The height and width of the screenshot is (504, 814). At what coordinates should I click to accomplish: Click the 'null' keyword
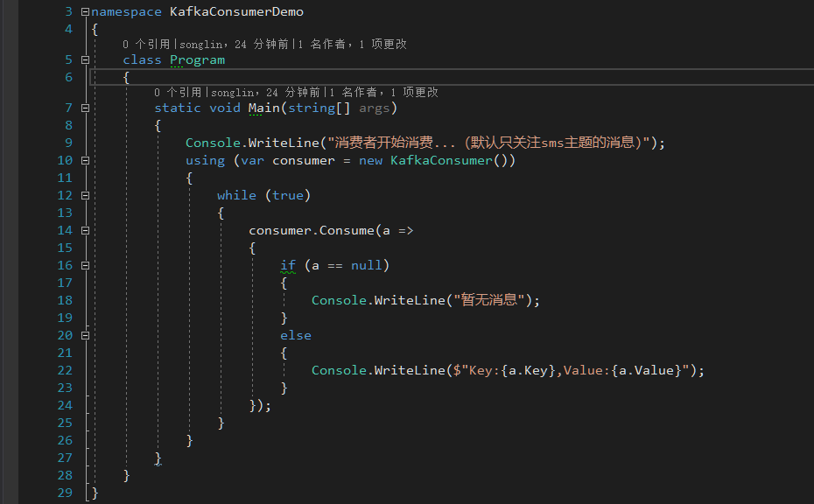coord(367,265)
